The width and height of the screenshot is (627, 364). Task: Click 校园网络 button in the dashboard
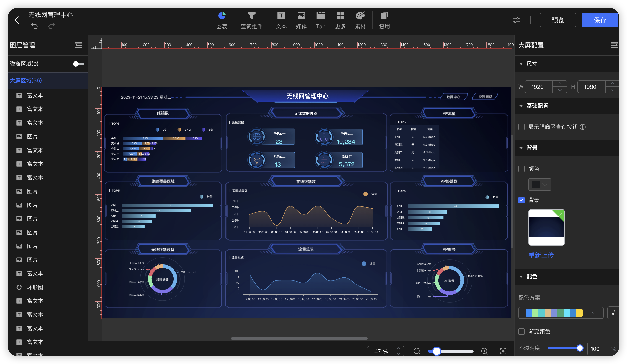[485, 97]
